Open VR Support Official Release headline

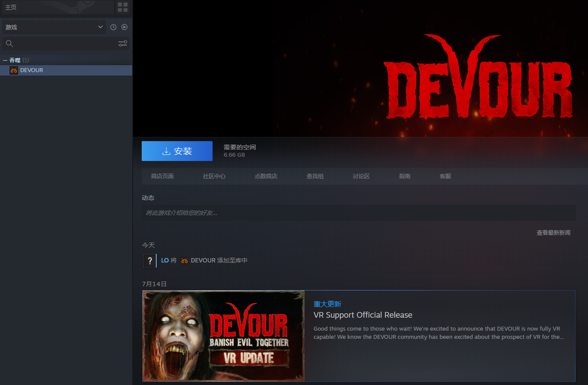(x=363, y=315)
